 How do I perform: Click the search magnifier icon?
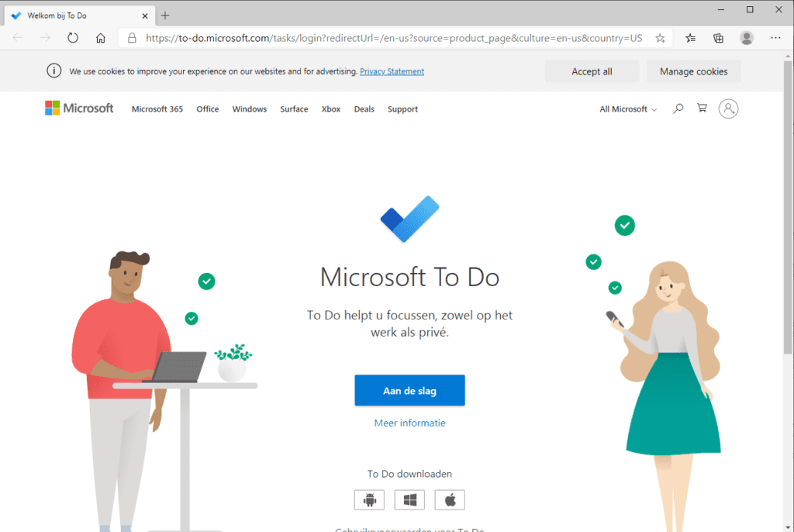[x=678, y=109]
